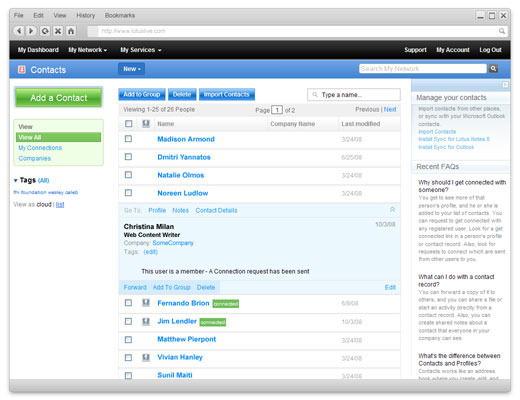Screen dimensions: 520x400
Task: Switch tags view to list
Action: pos(60,204)
